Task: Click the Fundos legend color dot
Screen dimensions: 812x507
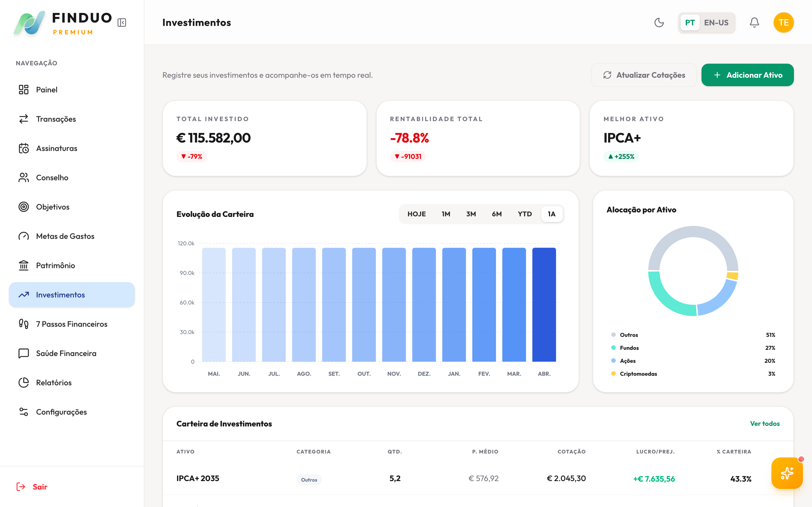Action: tap(613, 348)
